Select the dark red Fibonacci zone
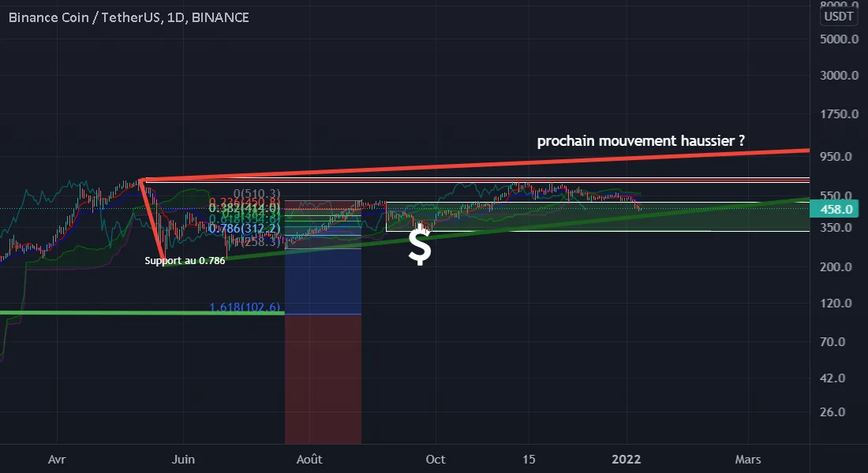This screenshot has width=868, height=473. (x=323, y=379)
